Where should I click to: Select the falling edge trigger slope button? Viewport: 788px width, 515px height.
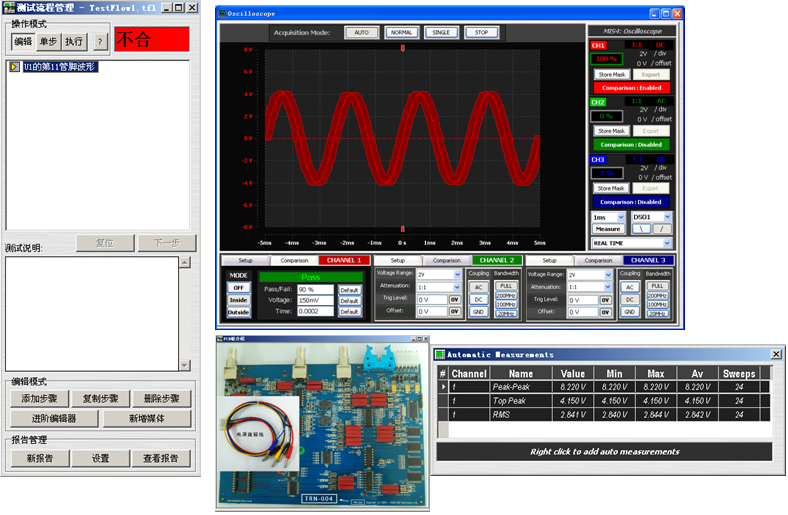[641, 229]
